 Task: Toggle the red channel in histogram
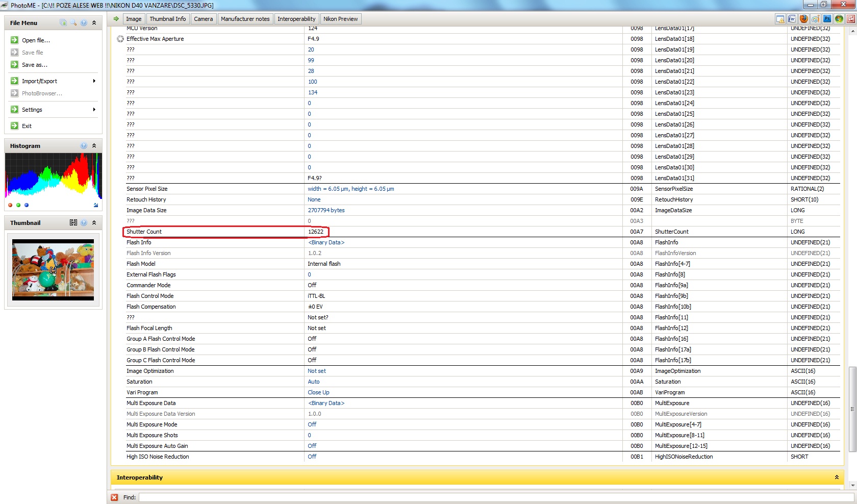click(x=10, y=205)
